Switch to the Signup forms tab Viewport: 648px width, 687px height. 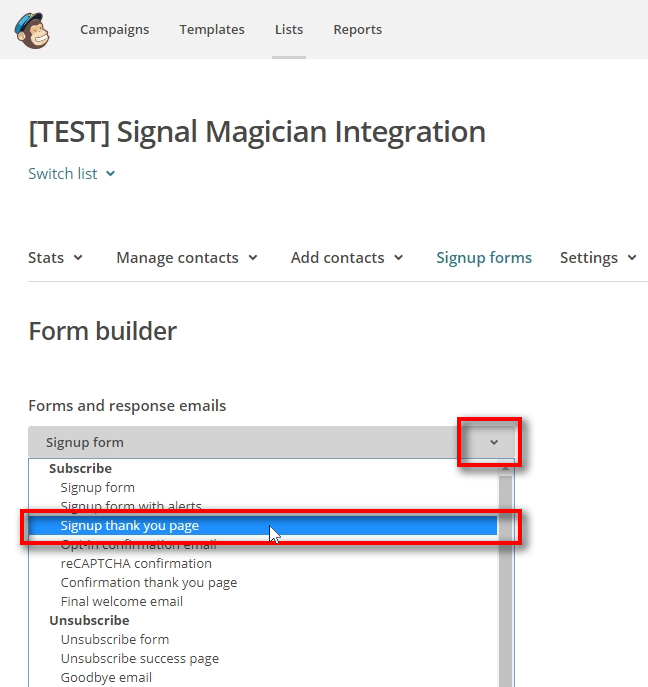tap(484, 258)
